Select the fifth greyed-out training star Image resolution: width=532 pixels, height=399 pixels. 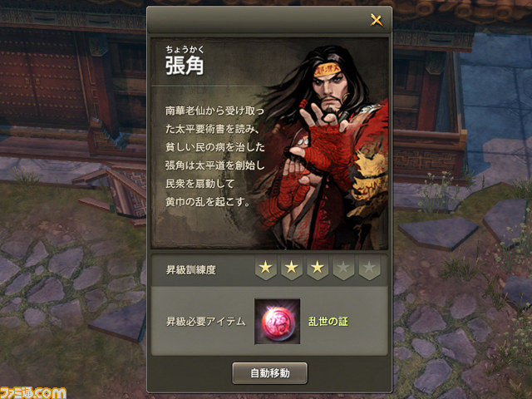tap(369, 268)
